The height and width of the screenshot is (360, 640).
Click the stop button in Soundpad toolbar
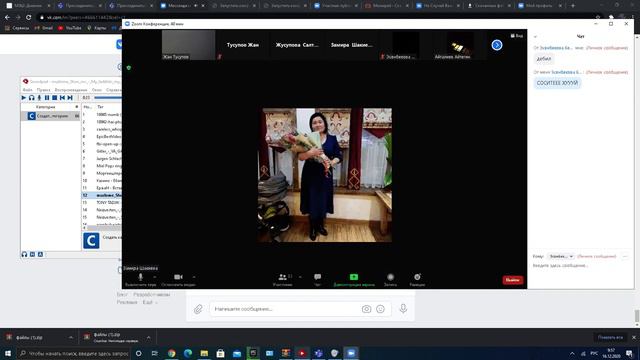click(54, 98)
